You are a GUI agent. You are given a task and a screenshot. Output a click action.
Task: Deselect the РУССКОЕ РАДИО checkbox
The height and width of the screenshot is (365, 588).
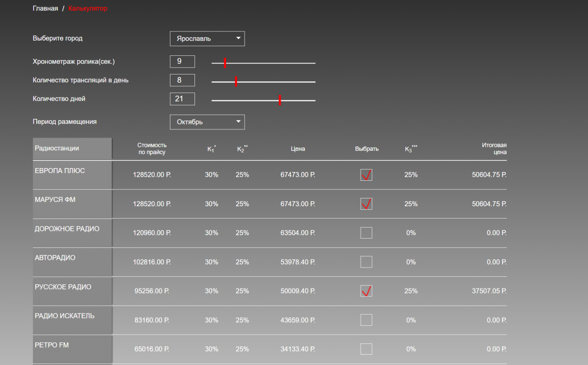(366, 291)
